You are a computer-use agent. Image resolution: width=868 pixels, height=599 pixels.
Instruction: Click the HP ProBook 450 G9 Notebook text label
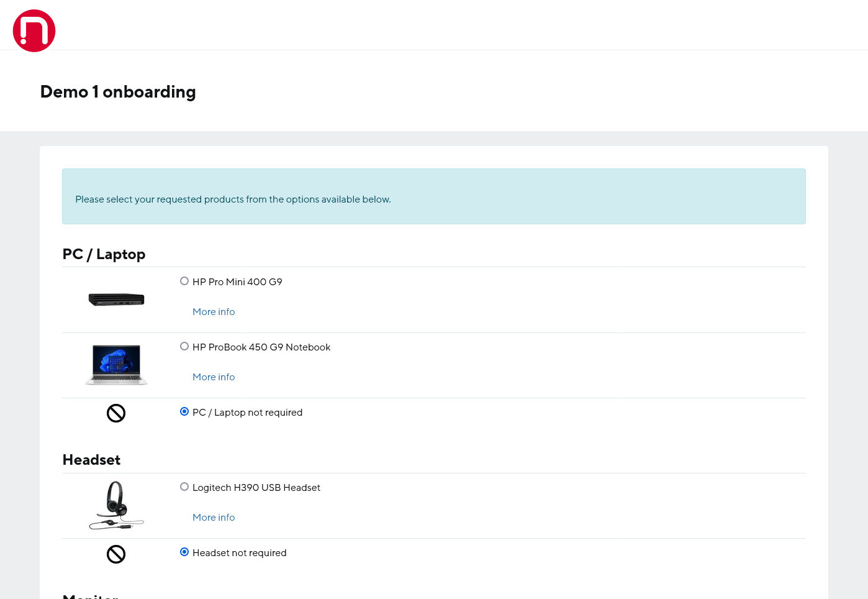pyautogui.click(x=261, y=347)
